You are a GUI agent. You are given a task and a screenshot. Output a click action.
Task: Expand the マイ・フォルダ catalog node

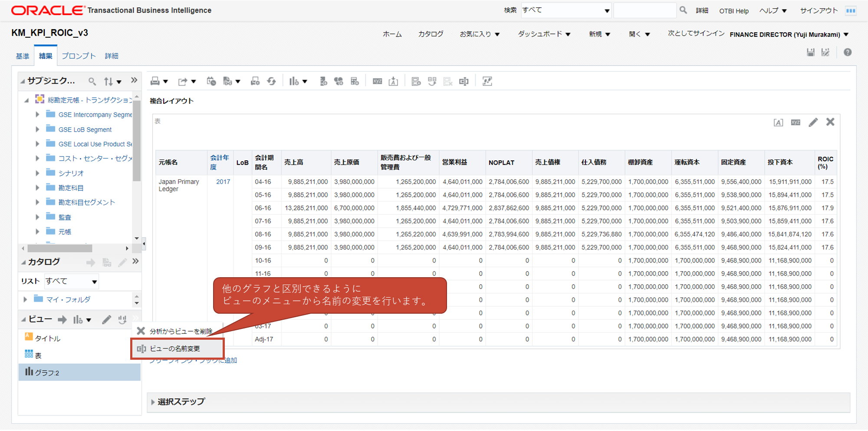click(25, 299)
